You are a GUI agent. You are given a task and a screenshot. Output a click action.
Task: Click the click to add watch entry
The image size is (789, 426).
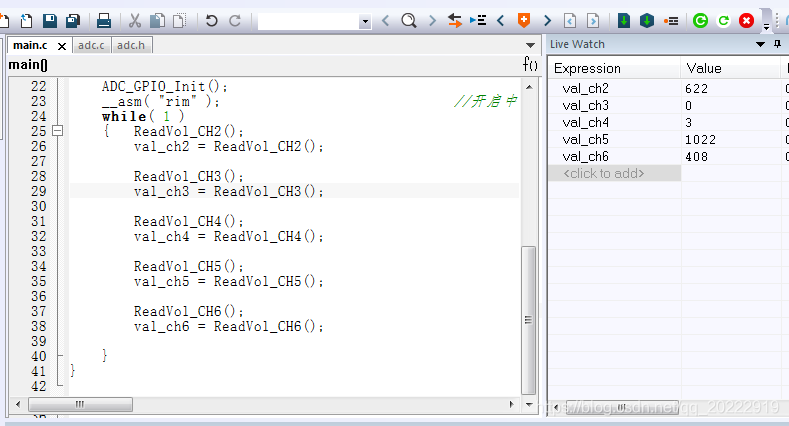tap(614, 174)
